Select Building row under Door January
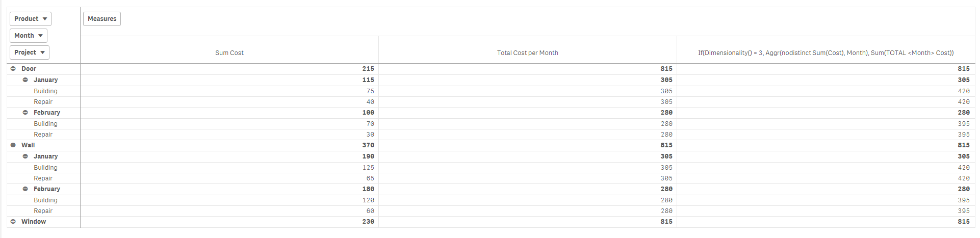980x238 pixels. coord(45,91)
